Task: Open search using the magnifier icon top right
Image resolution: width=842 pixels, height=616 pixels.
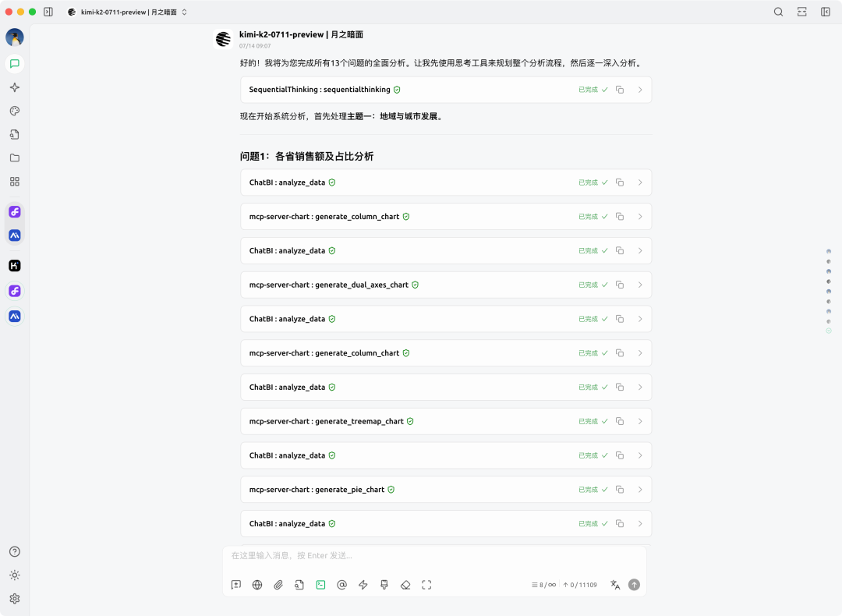Action: (779, 12)
